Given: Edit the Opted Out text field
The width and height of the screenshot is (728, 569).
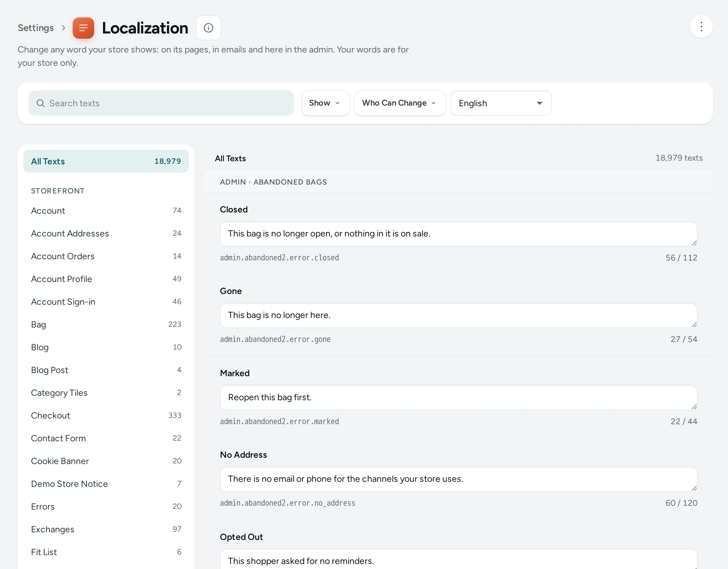Looking at the screenshot, I should pyautogui.click(x=458, y=559).
